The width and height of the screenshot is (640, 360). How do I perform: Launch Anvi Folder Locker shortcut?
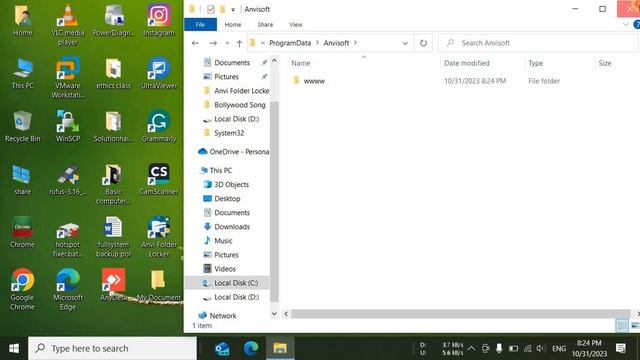coord(159,238)
